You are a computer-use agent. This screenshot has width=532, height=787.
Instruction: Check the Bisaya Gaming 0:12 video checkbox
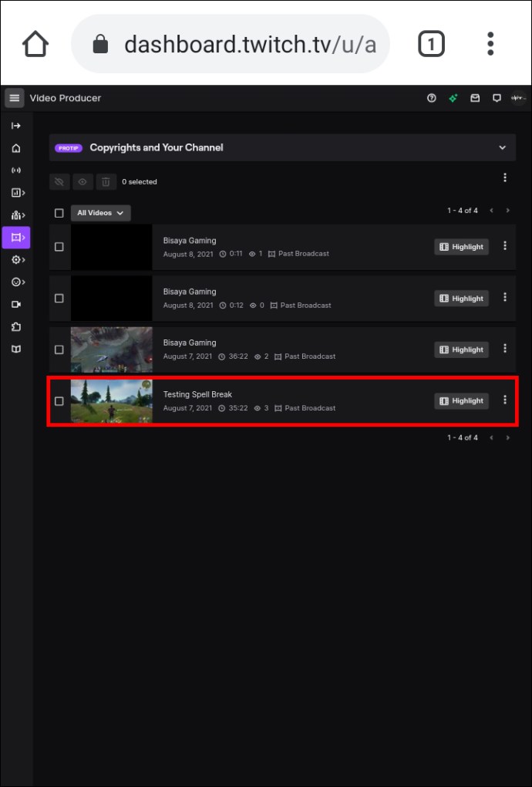[59, 298]
